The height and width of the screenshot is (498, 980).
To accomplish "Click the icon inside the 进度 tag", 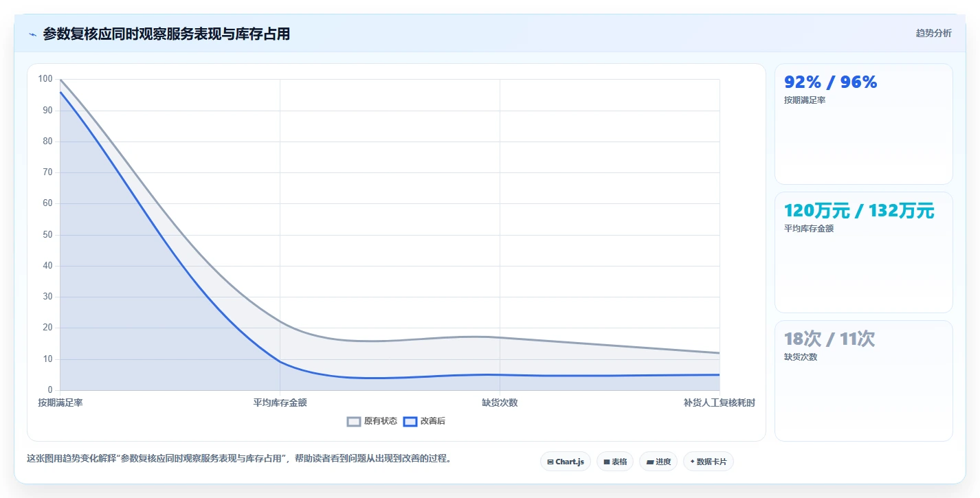I will pyautogui.click(x=650, y=462).
